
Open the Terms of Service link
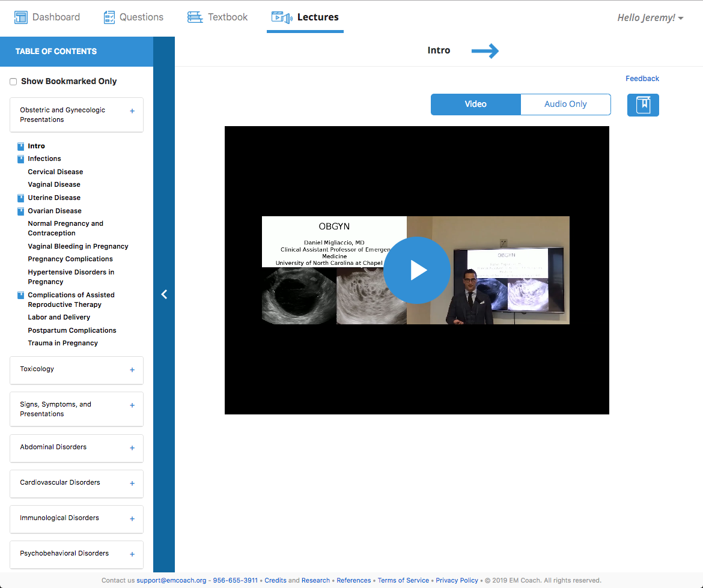click(x=403, y=580)
